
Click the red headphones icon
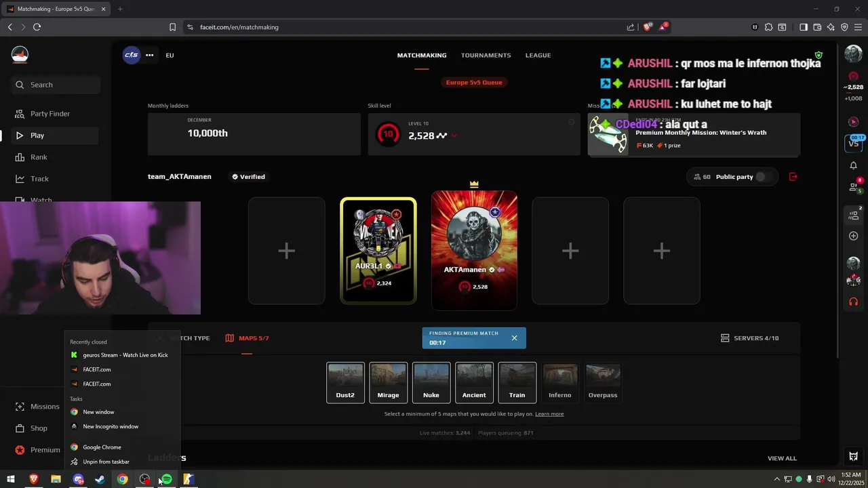click(x=853, y=302)
